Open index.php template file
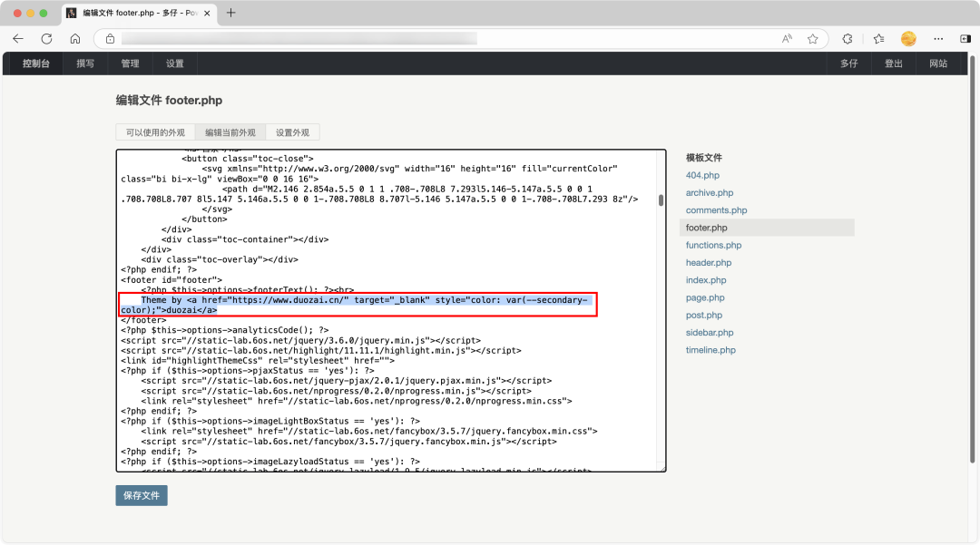The height and width of the screenshot is (545, 980). click(706, 280)
